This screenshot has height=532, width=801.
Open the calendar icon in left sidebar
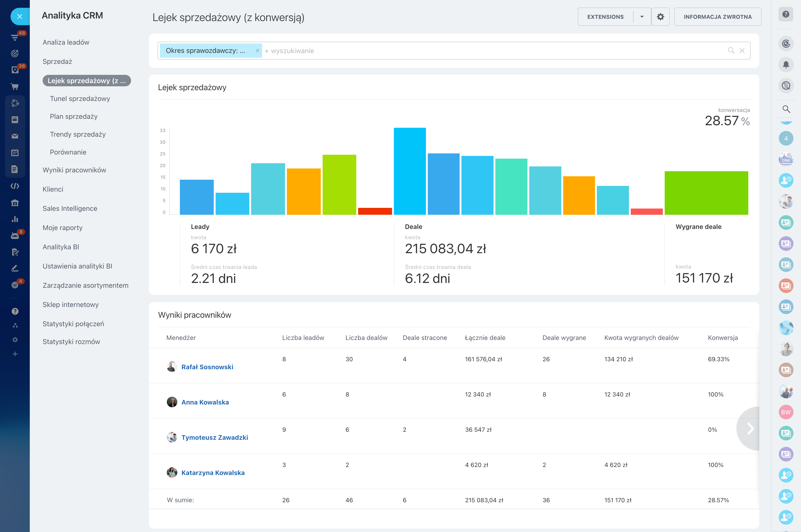tap(15, 153)
